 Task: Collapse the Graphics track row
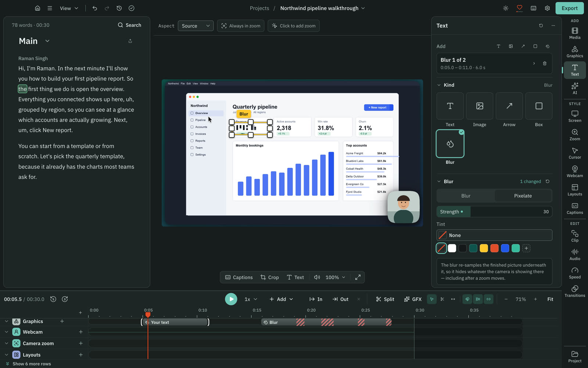(6, 321)
